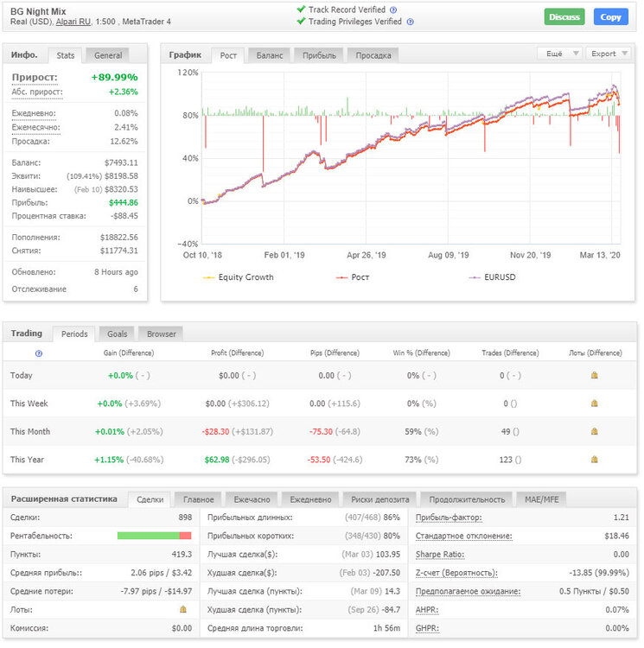
Task: Select the Риски депозита tab
Action: [379, 499]
